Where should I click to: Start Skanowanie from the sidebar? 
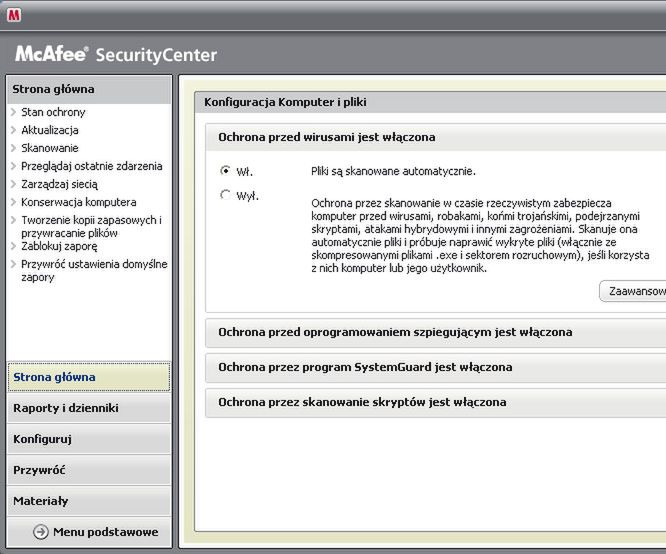click(50, 148)
